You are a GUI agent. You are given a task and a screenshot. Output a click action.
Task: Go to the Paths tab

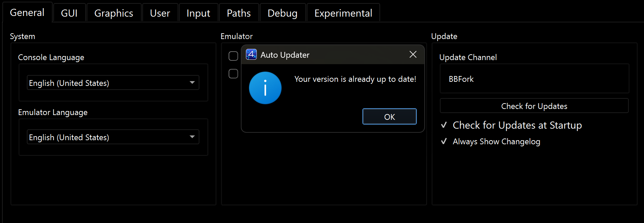239,13
